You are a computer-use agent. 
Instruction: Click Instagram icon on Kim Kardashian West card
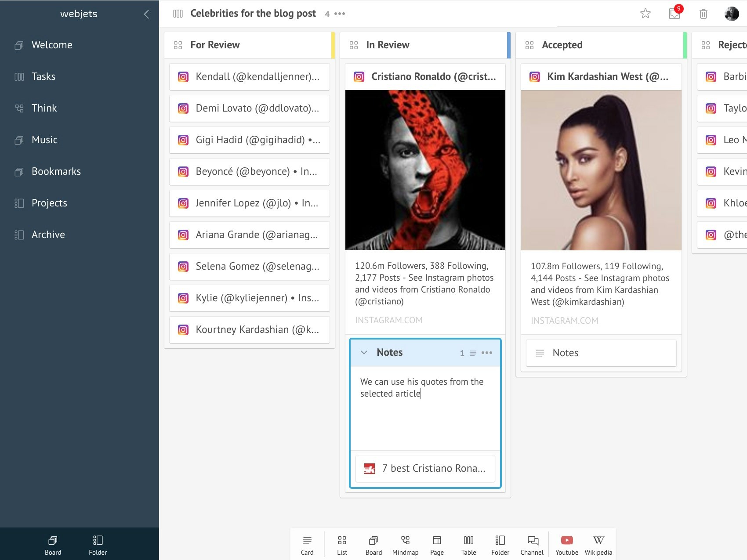[x=535, y=77]
